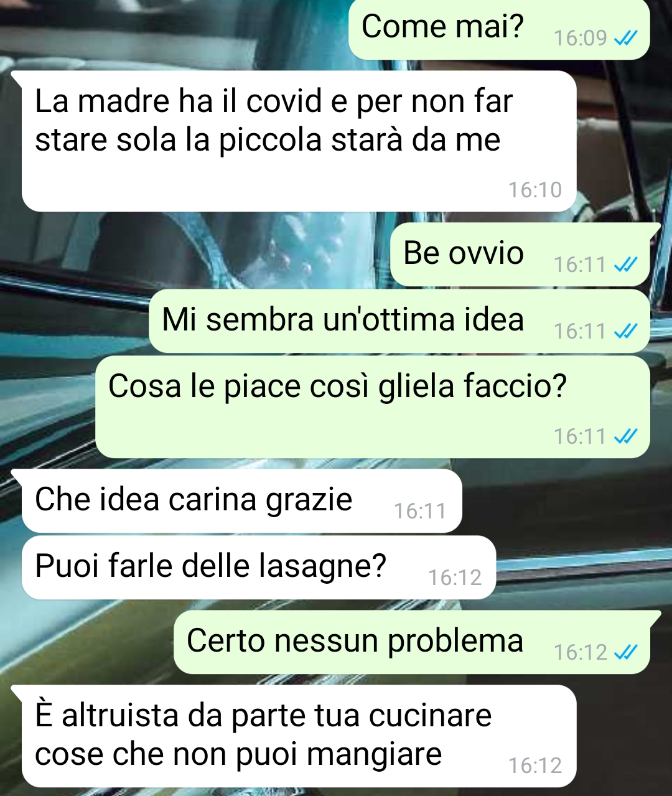The image size is (672, 796).
Task: Select the 'La madre ha il covid' message
Action: click(299, 141)
